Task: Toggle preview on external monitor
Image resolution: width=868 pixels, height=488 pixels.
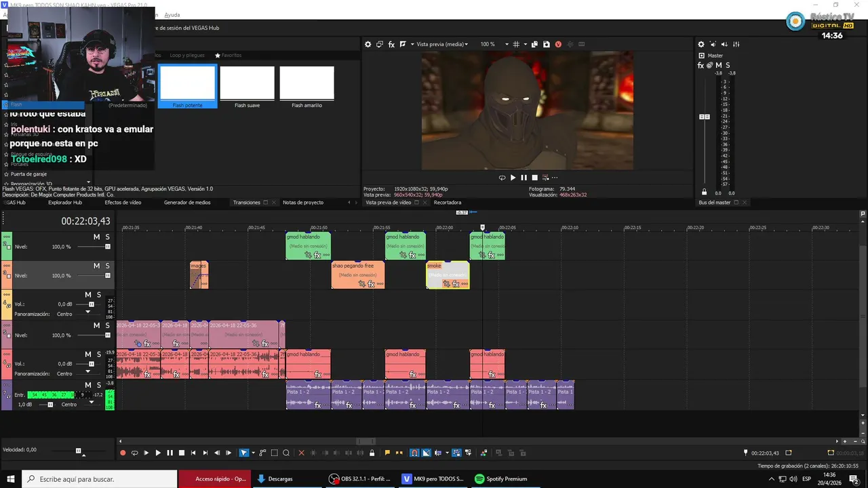Action: point(380,44)
